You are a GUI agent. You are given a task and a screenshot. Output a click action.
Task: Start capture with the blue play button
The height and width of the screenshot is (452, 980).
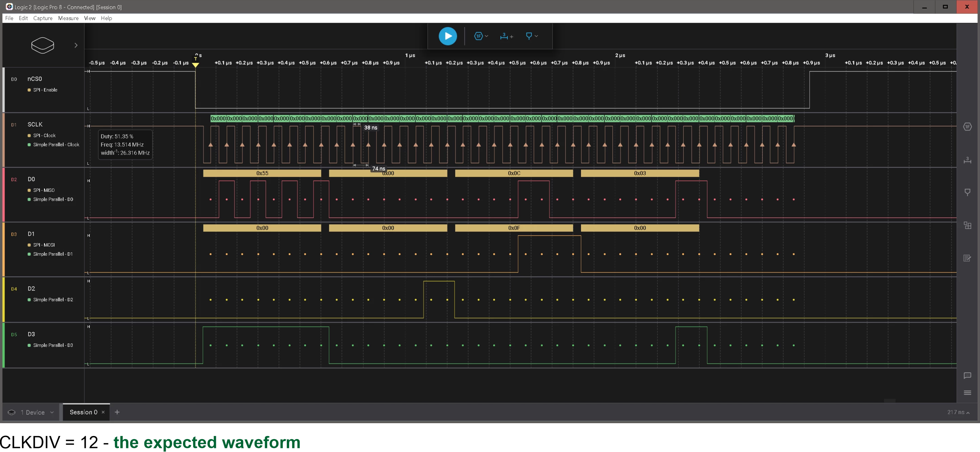448,36
